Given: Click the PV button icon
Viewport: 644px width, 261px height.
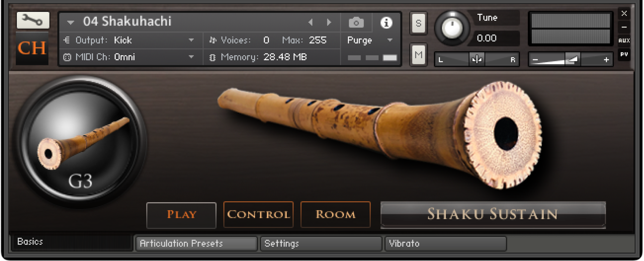Looking at the screenshot, I should (x=624, y=55).
